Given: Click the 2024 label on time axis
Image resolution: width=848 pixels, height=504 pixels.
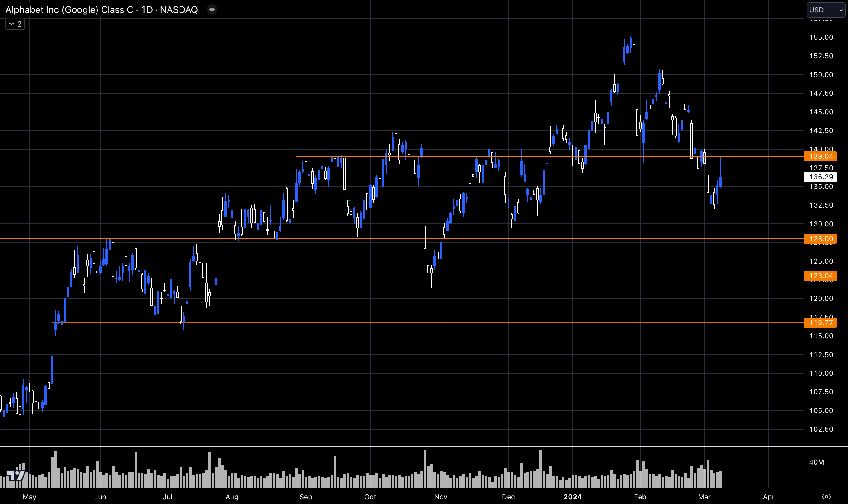Looking at the screenshot, I should pyautogui.click(x=573, y=497).
